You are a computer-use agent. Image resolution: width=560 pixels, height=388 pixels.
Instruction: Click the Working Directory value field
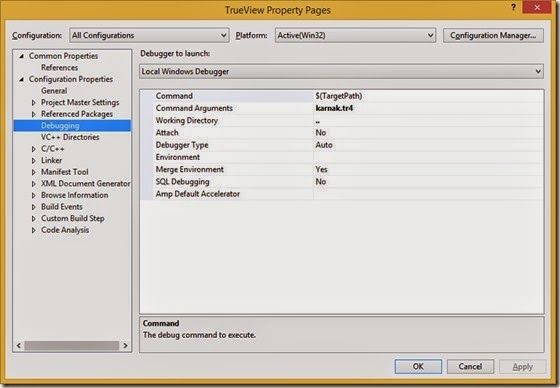(429, 121)
